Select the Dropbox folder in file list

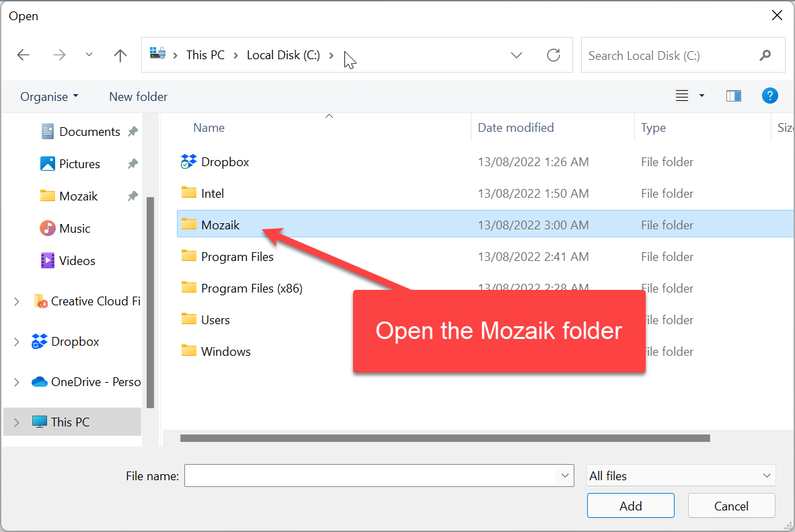(x=225, y=162)
